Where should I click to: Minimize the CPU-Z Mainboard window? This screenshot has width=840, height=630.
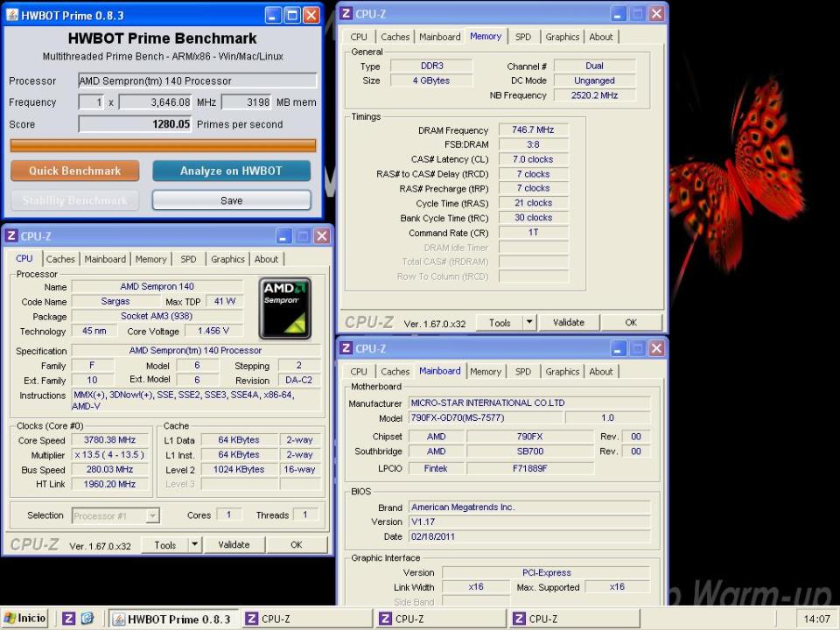[x=619, y=348]
